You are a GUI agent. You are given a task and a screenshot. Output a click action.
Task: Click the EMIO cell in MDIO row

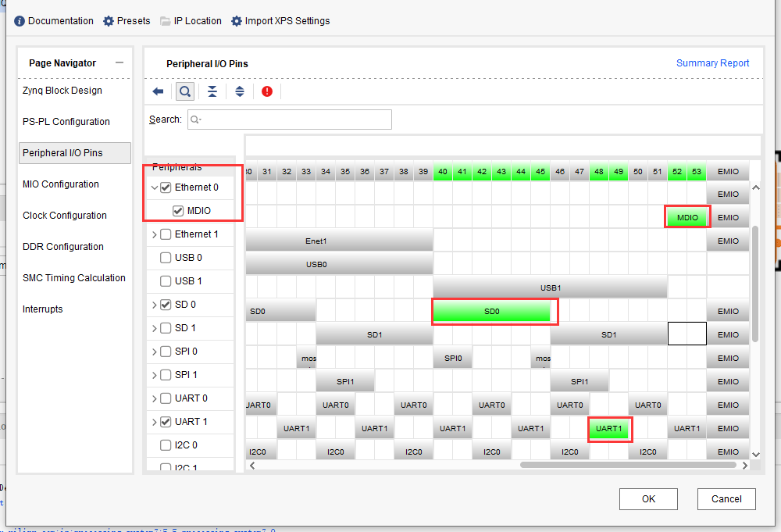pyautogui.click(x=728, y=217)
